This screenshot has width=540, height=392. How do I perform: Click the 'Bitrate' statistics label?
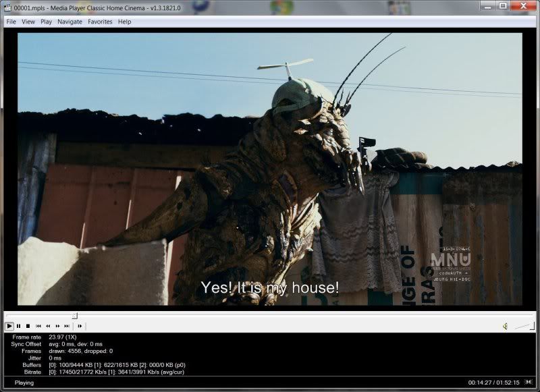pos(32,372)
